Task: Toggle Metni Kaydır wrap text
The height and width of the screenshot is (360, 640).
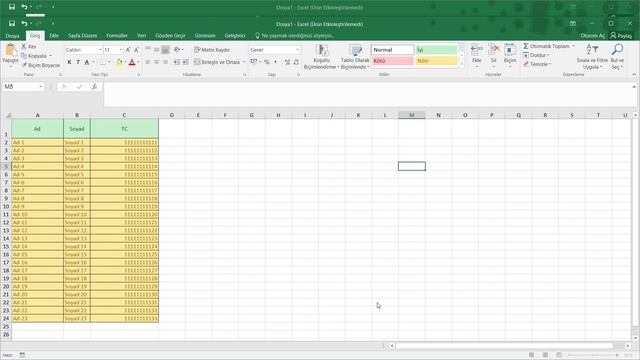Action: coord(212,50)
